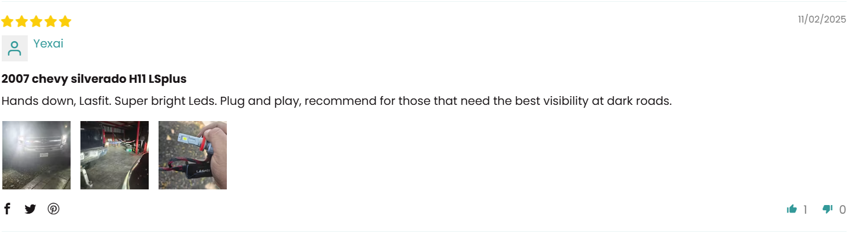This screenshot has height=234, width=868.
Task: Click the review date 11/02/2025
Action: click(x=822, y=20)
